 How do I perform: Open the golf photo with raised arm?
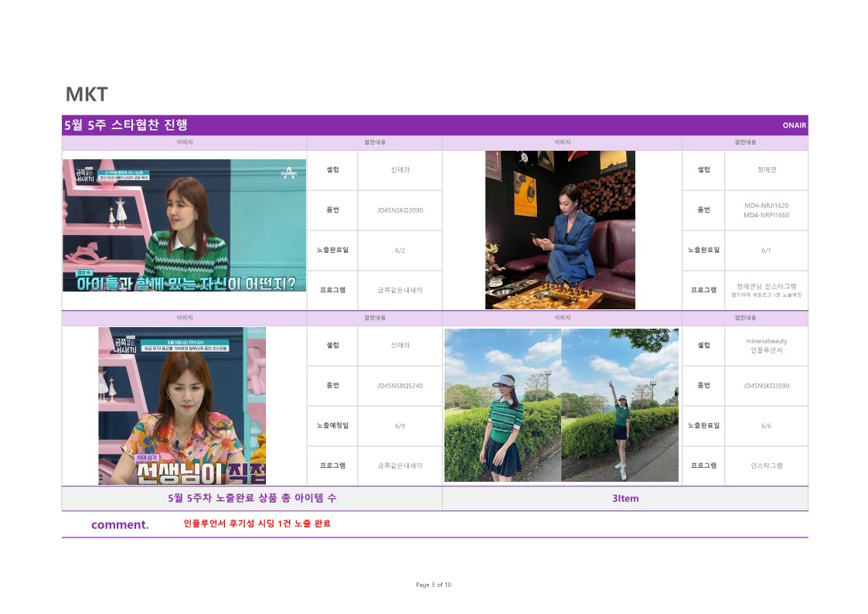tap(620, 405)
